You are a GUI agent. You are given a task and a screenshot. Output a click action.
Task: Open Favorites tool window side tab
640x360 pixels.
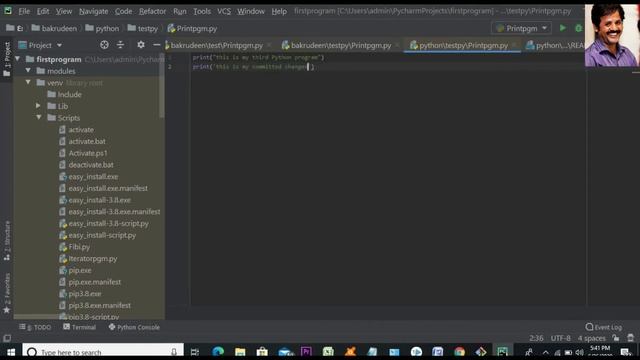click(7, 293)
